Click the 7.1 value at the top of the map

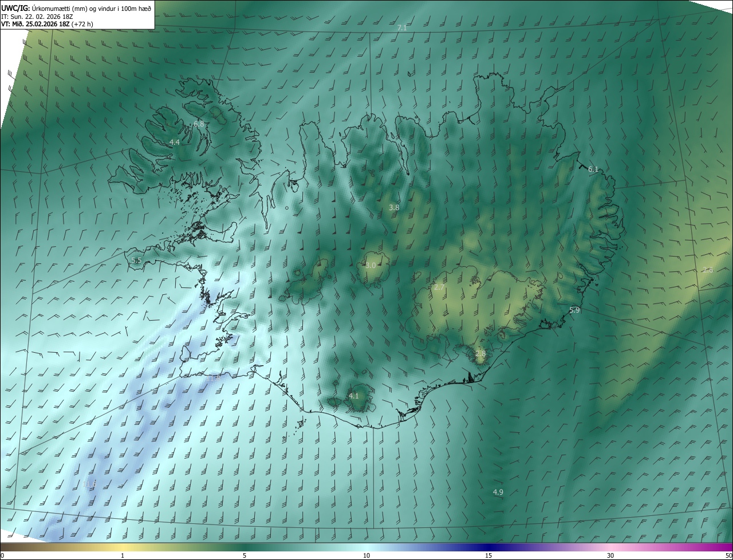point(402,27)
